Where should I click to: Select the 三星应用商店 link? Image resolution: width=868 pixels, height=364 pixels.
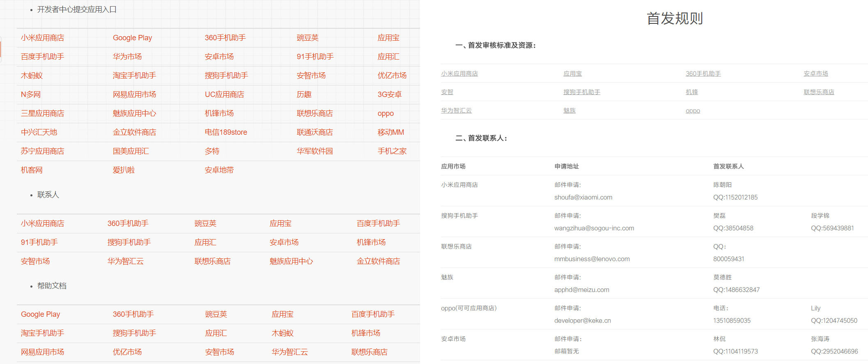tap(42, 113)
